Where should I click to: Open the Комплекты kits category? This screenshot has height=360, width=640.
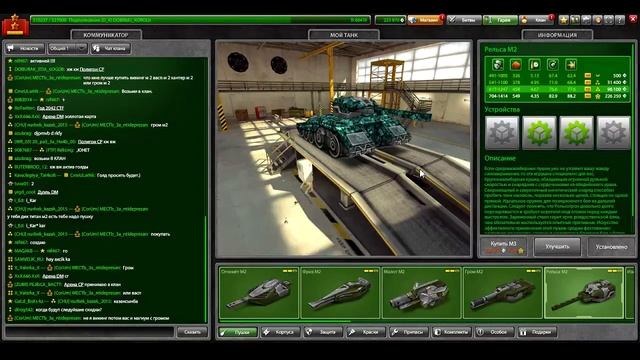point(452,332)
